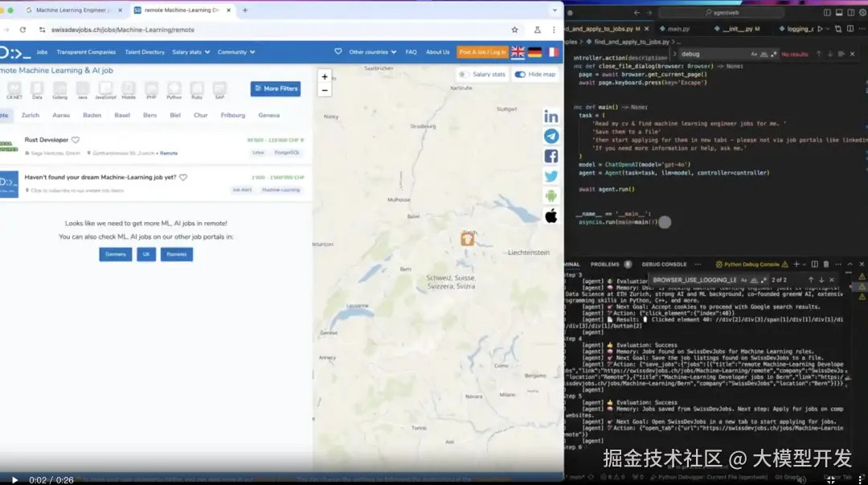The width and height of the screenshot is (868, 485).
Task: Open new terminal profile dropdown
Action: [804, 265]
